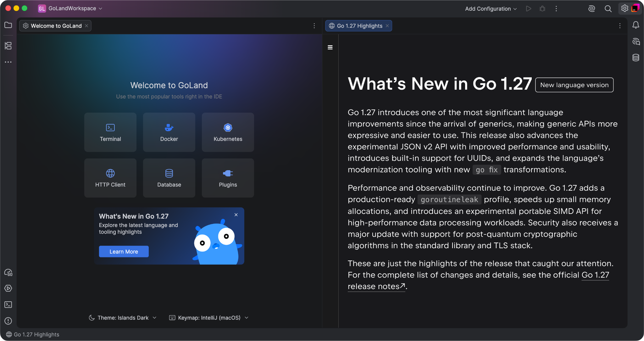Open the Database tool window in right sidebar
This screenshot has height=341, width=644.
coord(636,58)
